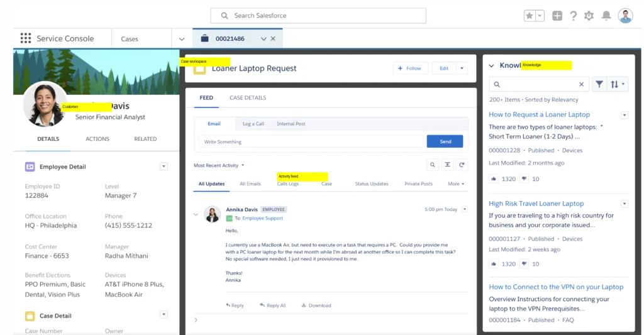Select the Internal Post tab
Screen dimensions: 644x335
[x=291, y=124]
